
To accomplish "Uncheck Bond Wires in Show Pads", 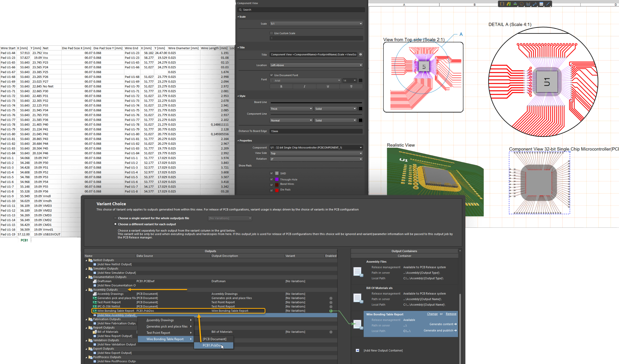I will (x=271, y=184).
